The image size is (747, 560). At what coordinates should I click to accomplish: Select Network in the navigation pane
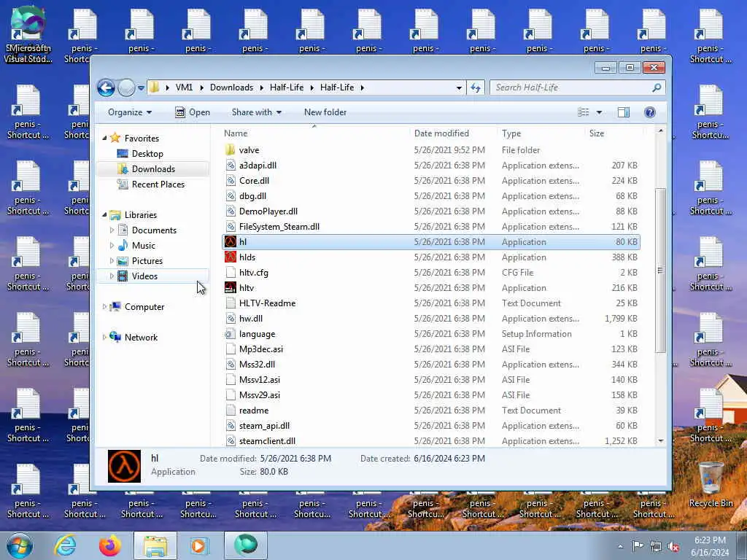(x=141, y=337)
